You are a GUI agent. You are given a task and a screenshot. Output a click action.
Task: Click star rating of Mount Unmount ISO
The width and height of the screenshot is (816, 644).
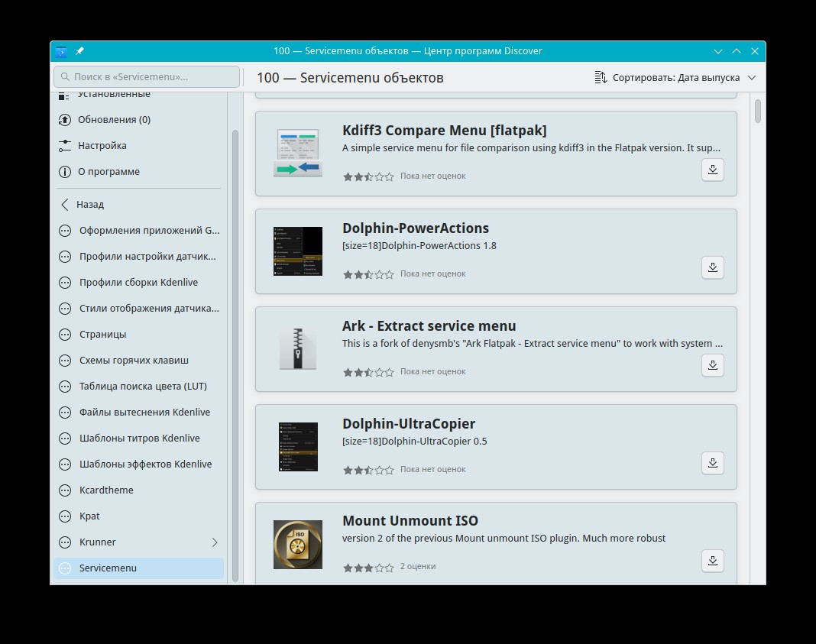pyautogui.click(x=368, y=568)
